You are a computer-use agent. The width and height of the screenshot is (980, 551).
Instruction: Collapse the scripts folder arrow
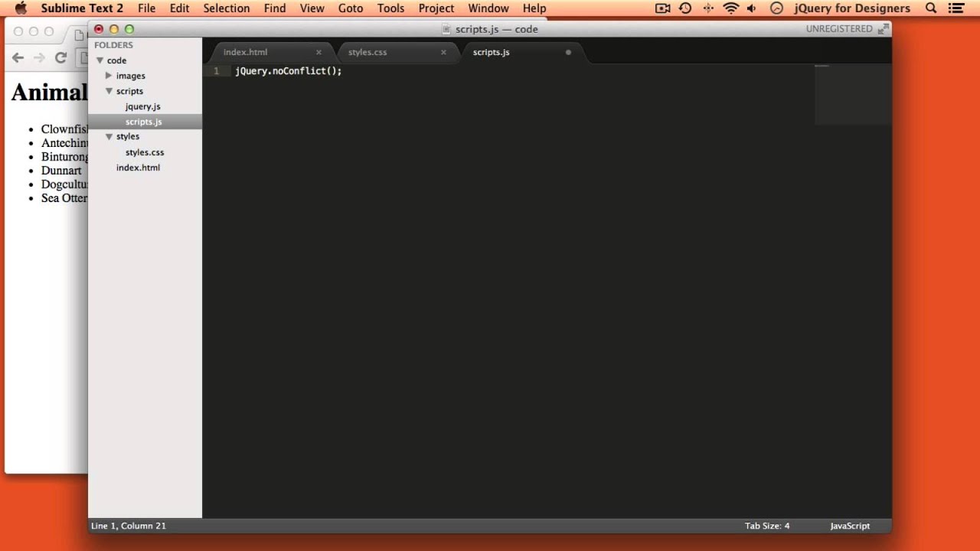109,91
